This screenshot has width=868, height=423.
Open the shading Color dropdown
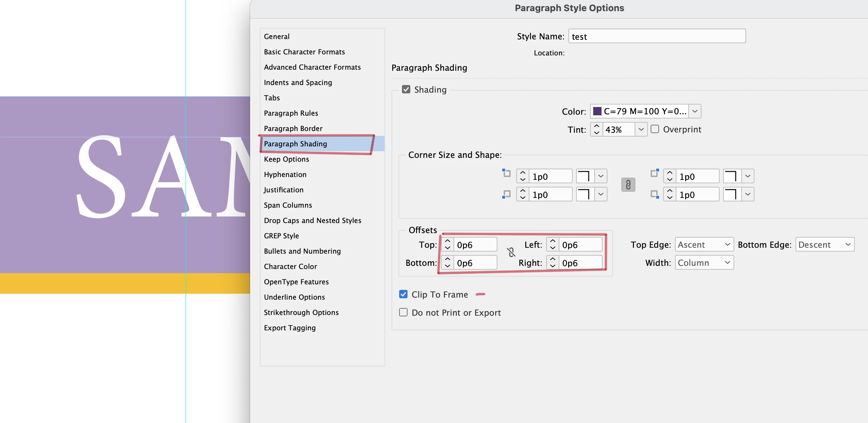click(x=695, y=111)
